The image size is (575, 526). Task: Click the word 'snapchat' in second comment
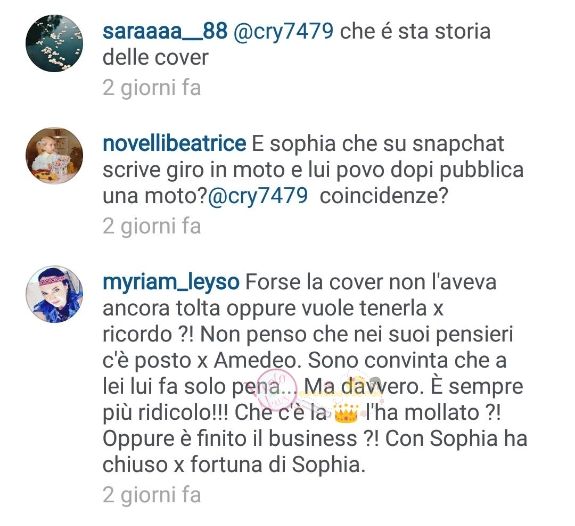pyautogui.click(x=458, y=144)
